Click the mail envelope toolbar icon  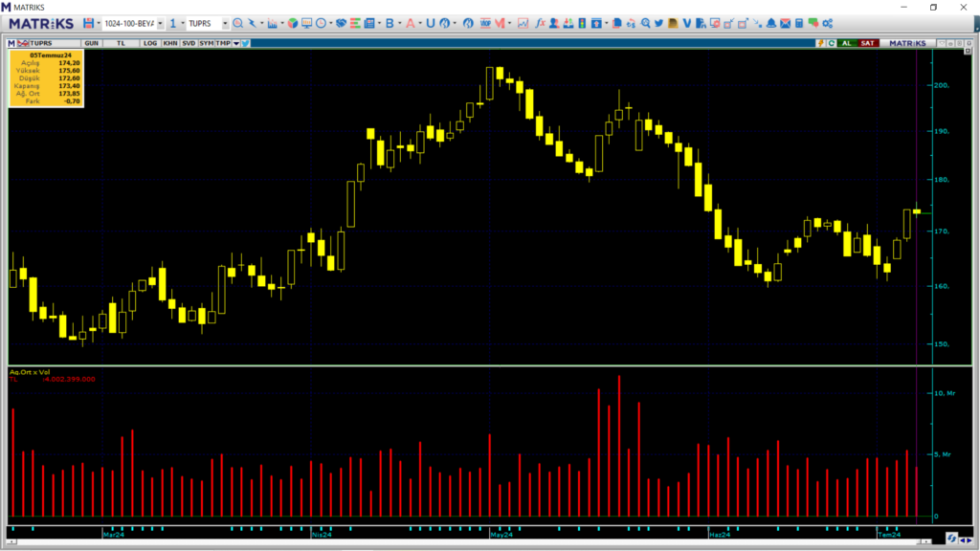(785, 23)
